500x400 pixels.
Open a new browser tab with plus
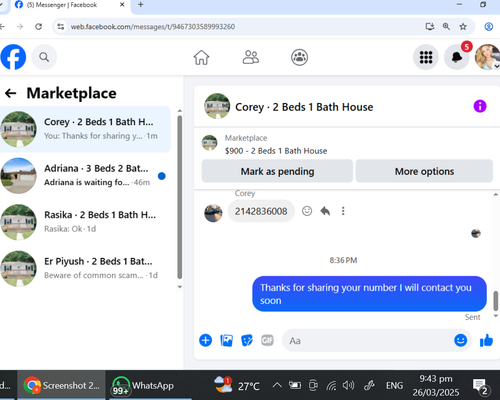click(x=141, y=5)
